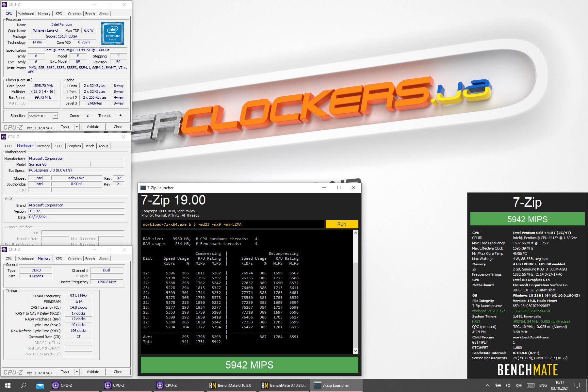Open Memory tab in Mainboard CPU-Z window
This screenshot has height=392, width=588.
point(43,146)
